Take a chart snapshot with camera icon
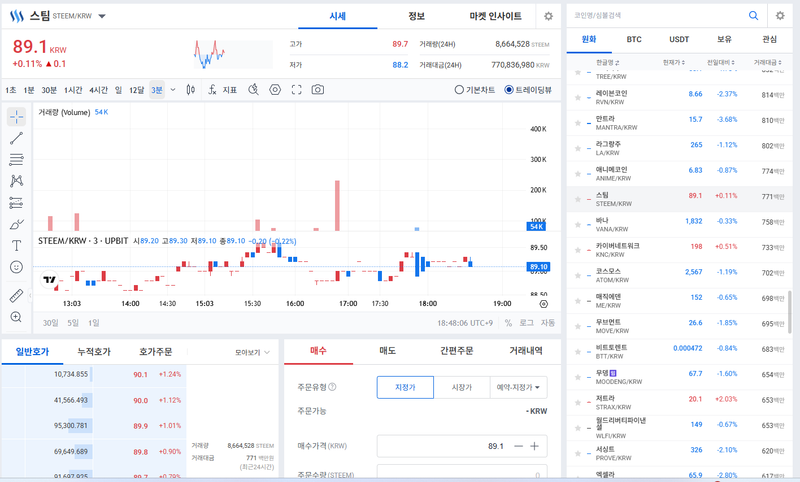Image resolution: width=800 pixels, height=482 pixels. coord(317,90)
